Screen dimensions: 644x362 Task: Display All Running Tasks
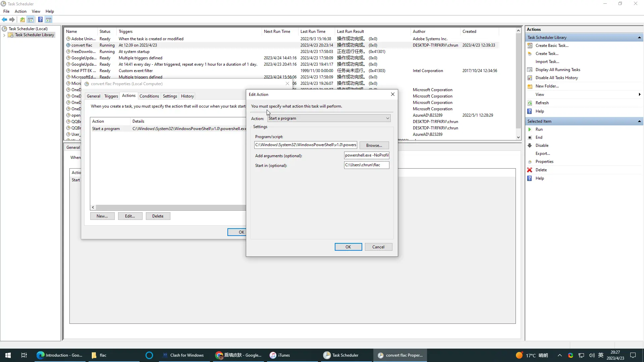pyautogui.click(x=557, y=69)
